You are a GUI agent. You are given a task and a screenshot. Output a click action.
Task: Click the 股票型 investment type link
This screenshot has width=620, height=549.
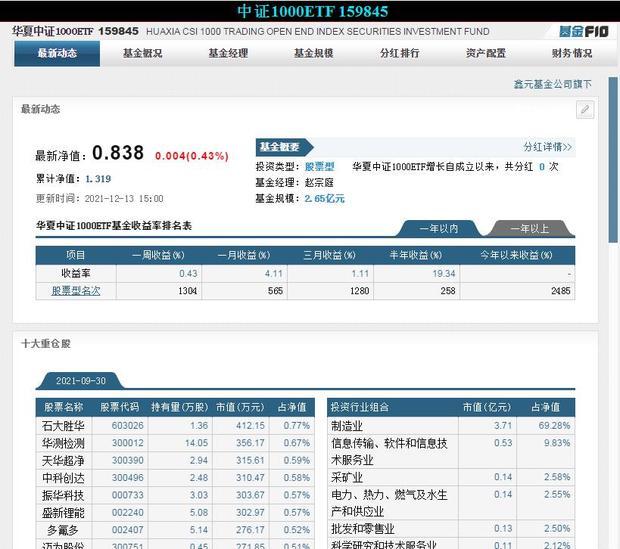(320, 167)
